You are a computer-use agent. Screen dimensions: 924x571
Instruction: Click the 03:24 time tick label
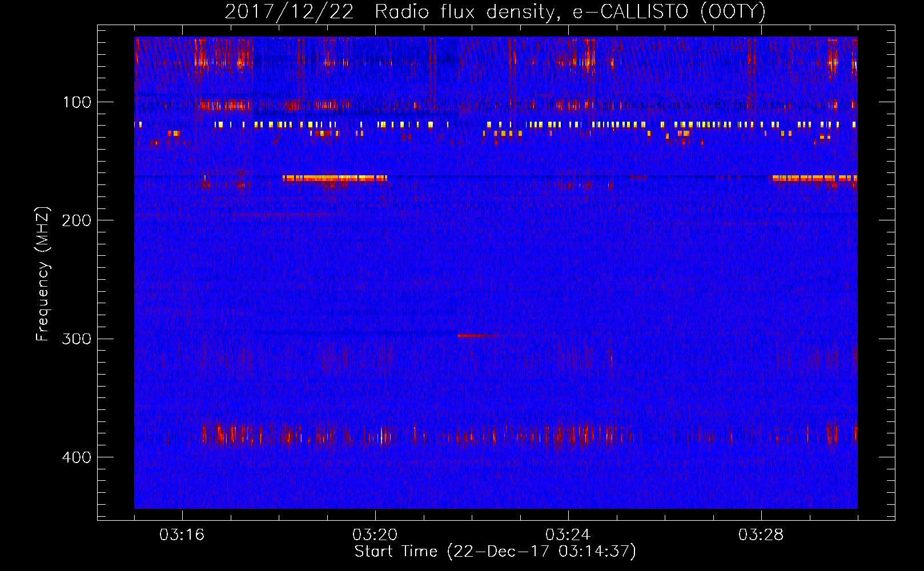[568, 535]
